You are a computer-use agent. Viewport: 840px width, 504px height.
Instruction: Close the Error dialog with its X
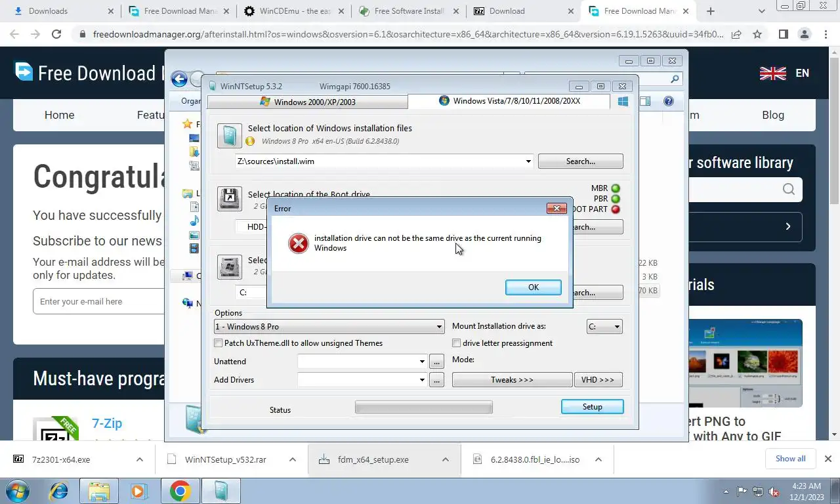point(556,209)
